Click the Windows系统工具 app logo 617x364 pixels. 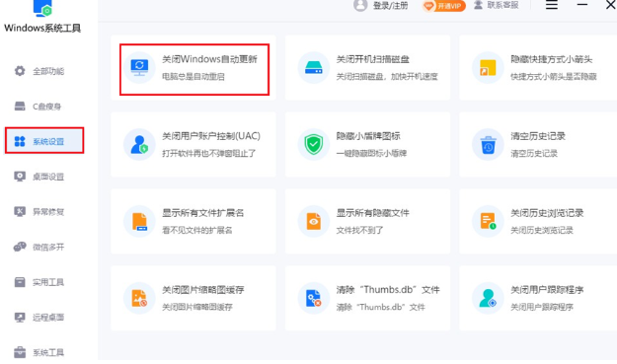42,8
